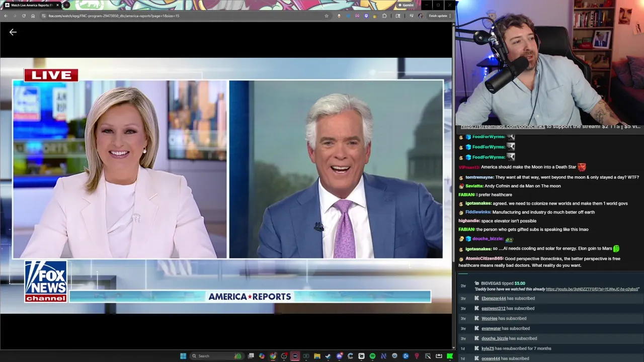Image resolution: width=644 pixels, height=362 pixels.
Task: Click tomtremayne's name in chat
Action: click(x=479, y=177)
